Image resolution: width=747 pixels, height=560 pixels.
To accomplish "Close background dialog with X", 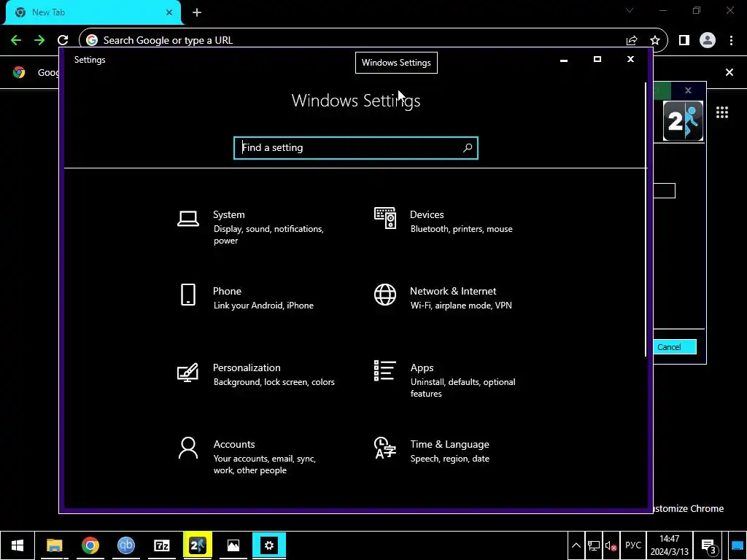I will pos(688,90).
